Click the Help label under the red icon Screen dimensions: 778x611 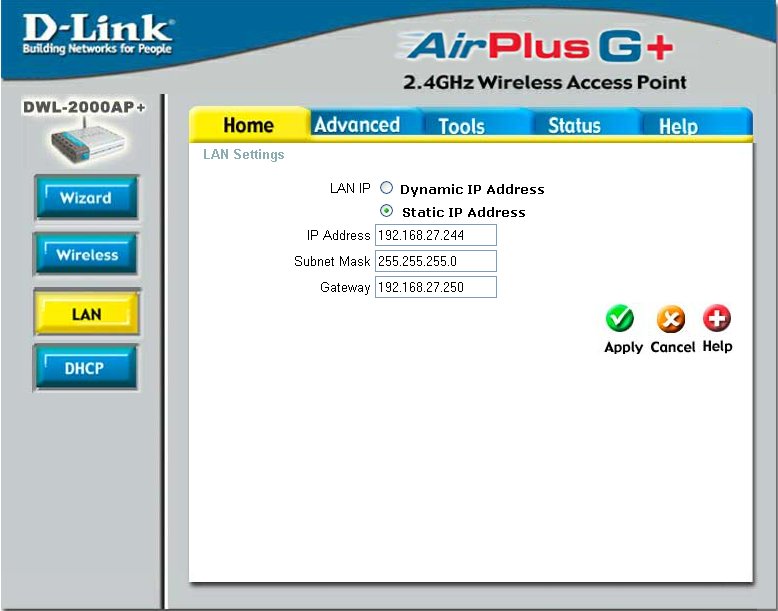point(717,346)
